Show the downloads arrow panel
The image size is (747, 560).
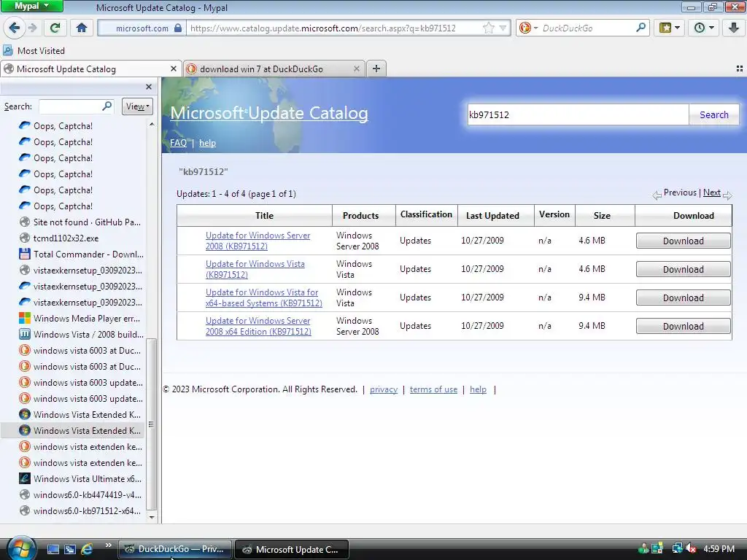734,28
